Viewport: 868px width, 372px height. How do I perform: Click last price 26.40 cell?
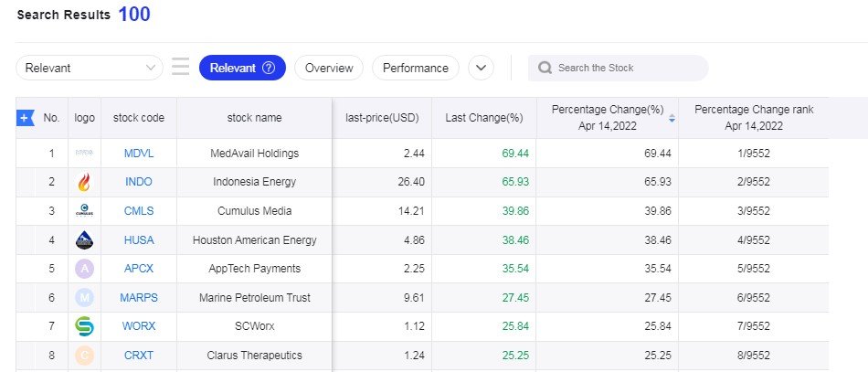click(382, 182)
